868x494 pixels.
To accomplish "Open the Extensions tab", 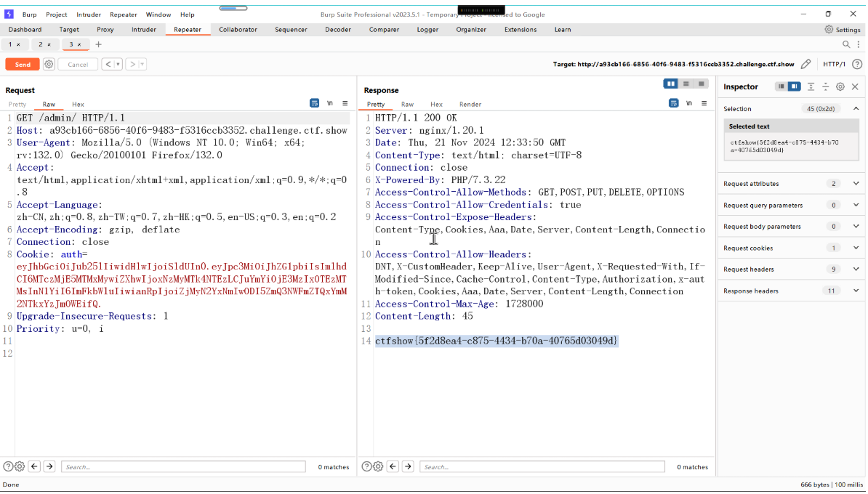I will 521,29.
